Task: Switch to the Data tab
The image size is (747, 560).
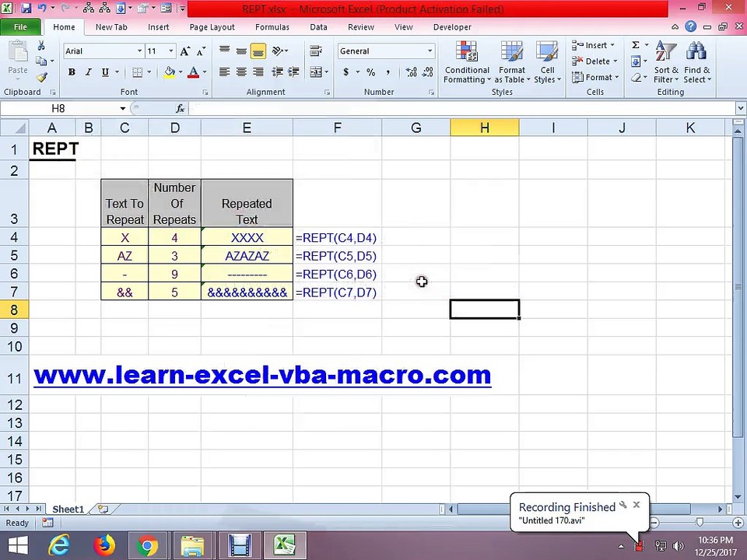Action: (x=318, y=27)
